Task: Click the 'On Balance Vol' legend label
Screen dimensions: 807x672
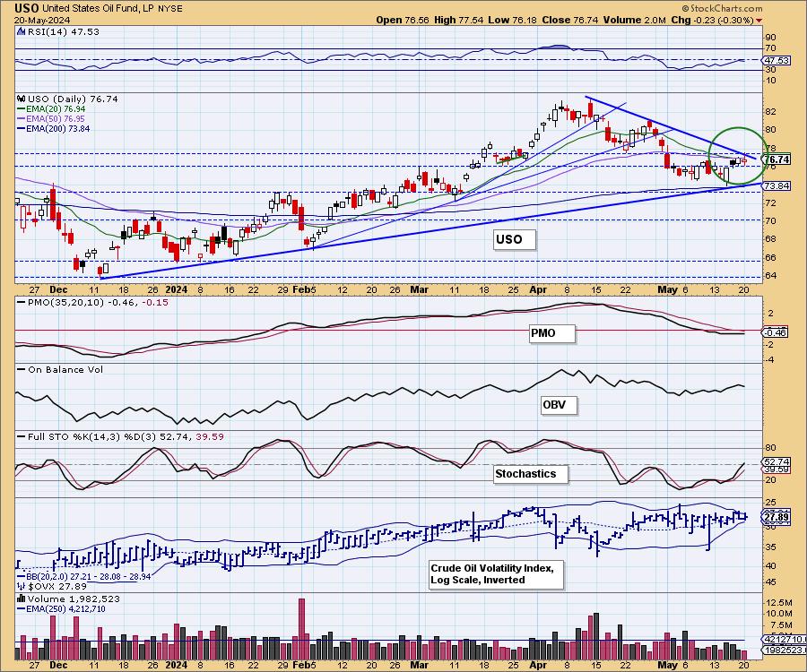Action: (65, 369)
